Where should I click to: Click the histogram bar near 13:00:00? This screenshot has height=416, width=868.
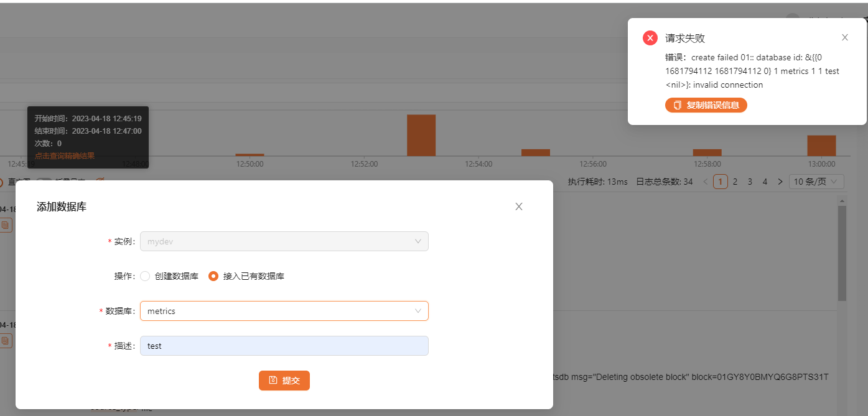(x=821, y=146)
